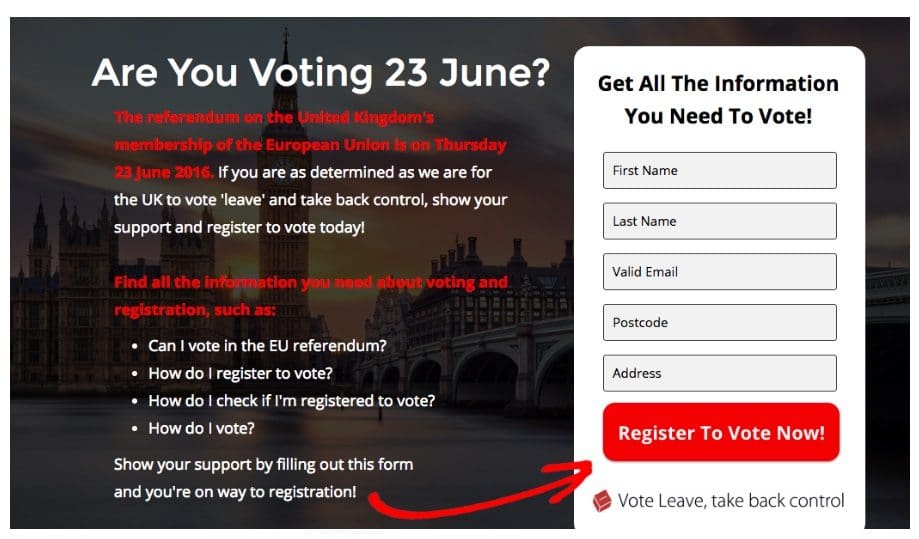919x539 pixels.
Task: Select the Address input field
Action: 719,373
